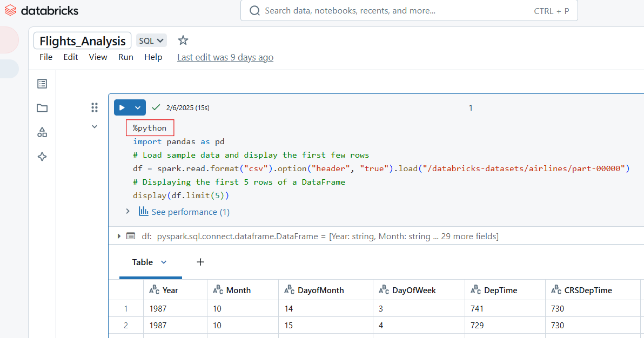Viewport: 644px width, 338px height.
Task: Click the df dataframe table icon
Action: click(x=131, y=236)
